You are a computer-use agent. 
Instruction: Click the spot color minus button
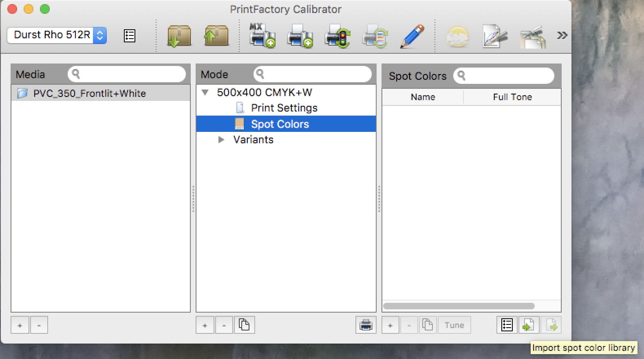(x=409, y=325)
